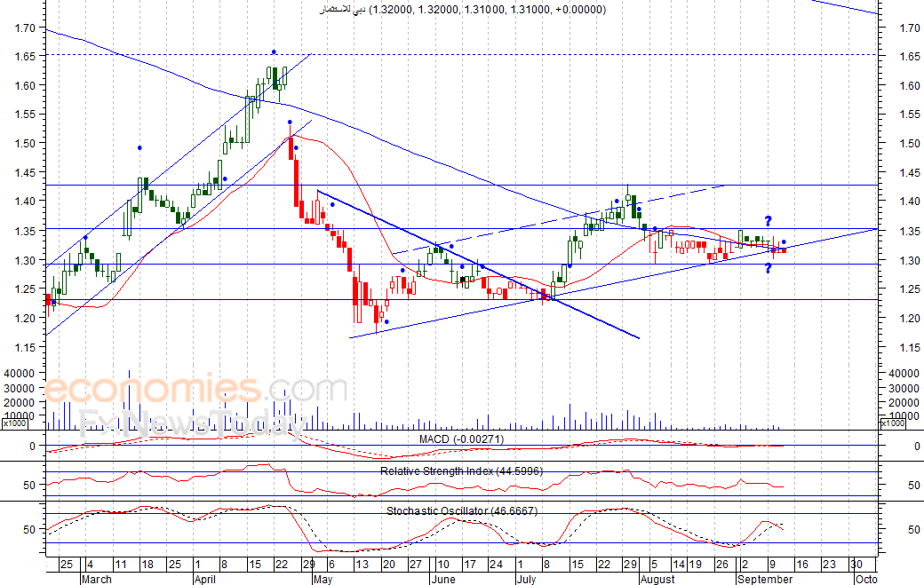Click the date label 30 in September
Image resolution: width=924 pixels, height=585 pixels.
856,565
